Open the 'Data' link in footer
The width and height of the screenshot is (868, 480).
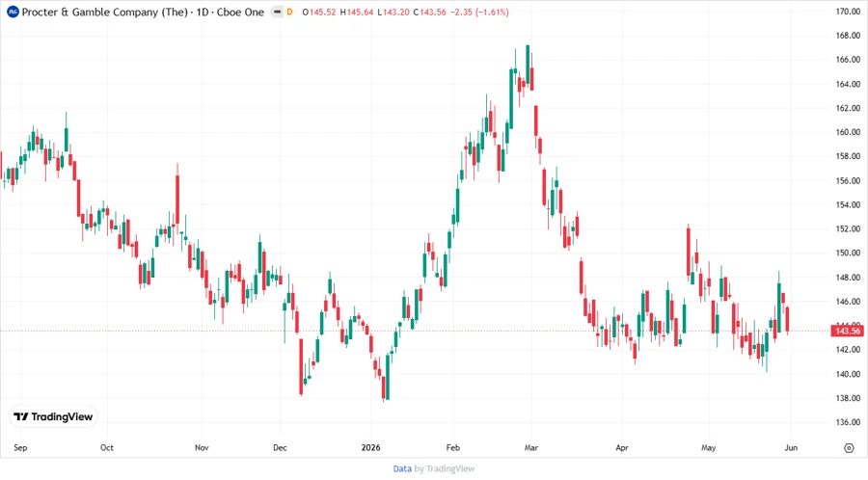402,469
